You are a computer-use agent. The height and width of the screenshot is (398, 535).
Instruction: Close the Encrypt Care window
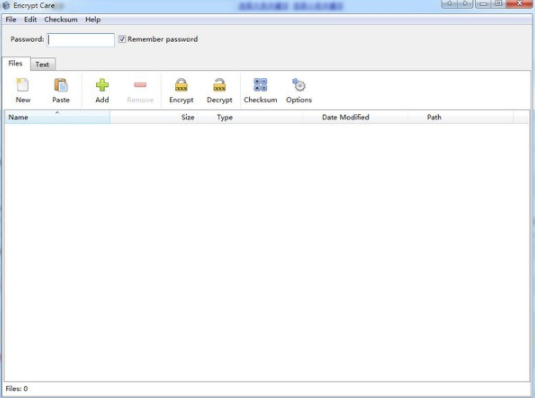519,4
